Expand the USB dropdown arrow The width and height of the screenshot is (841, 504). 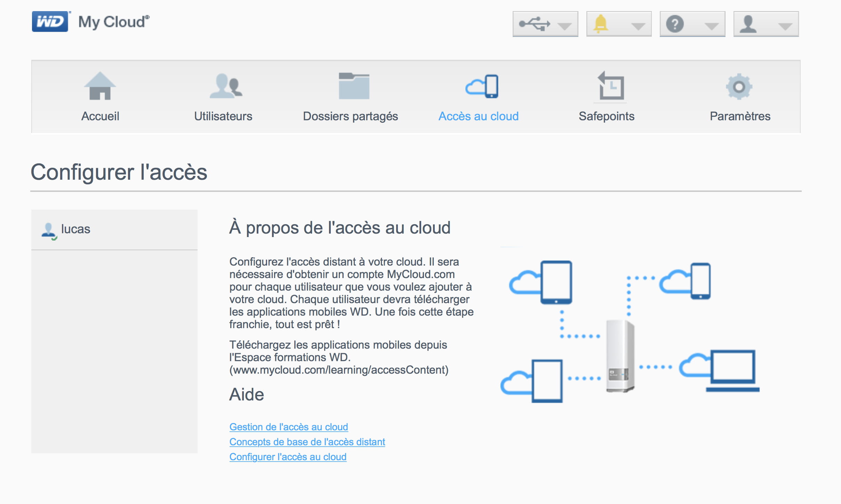coord(564,26)
